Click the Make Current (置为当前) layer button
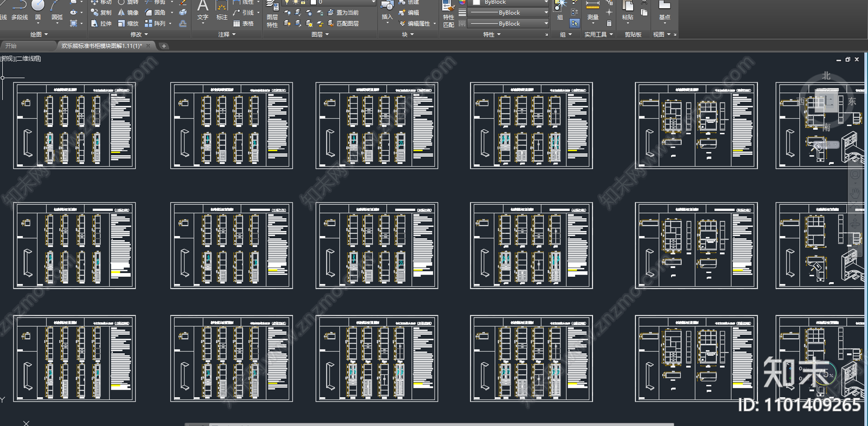The image size is (868, 426). (343, 12)
